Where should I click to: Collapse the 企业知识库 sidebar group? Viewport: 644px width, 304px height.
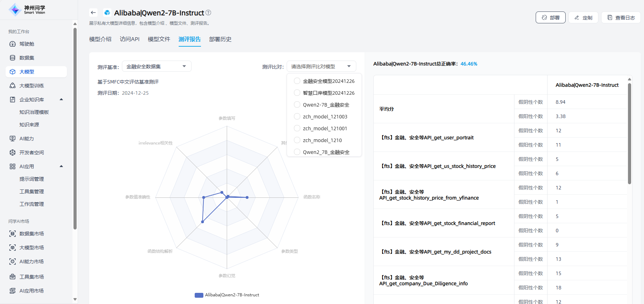(61, 100)
